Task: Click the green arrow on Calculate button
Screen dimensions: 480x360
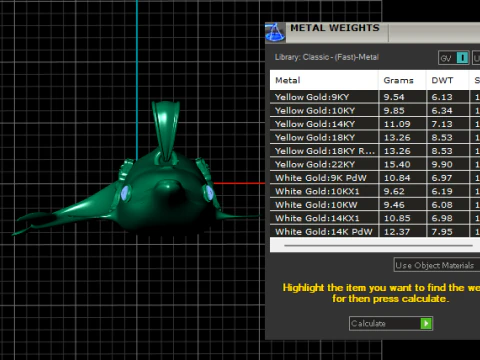Action: tap(426, 323)
